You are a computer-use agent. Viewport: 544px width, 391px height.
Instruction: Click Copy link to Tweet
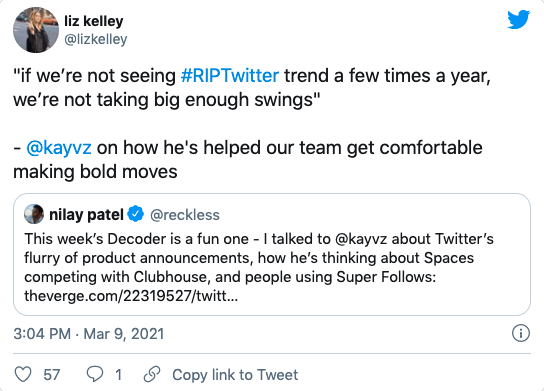(x=235, y=375)
